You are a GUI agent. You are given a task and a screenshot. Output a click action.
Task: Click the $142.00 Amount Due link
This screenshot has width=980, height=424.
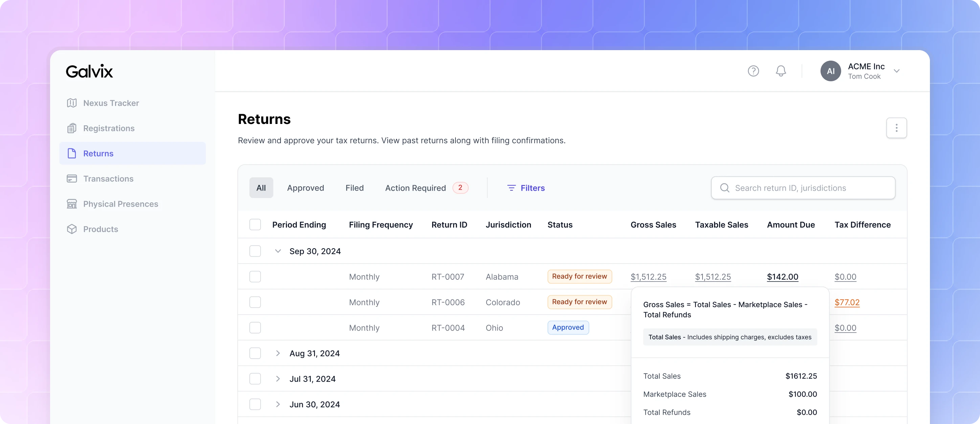click(x=782, y=277)
